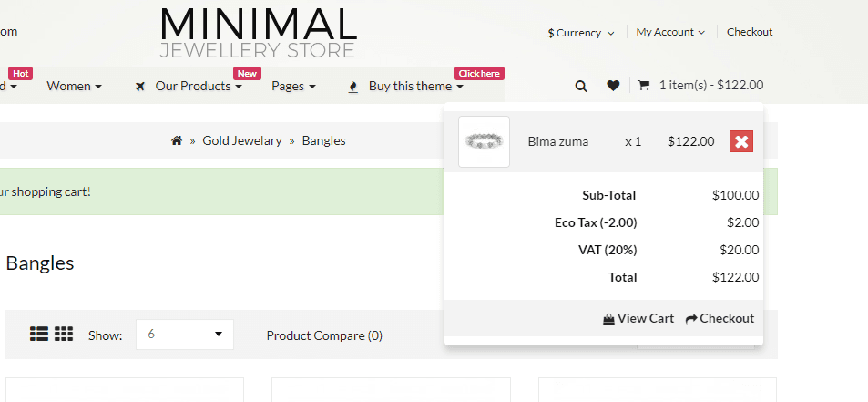The image size is (868, 402).
Task: Click View Cart in cart popup
Action: click(638, 318)
